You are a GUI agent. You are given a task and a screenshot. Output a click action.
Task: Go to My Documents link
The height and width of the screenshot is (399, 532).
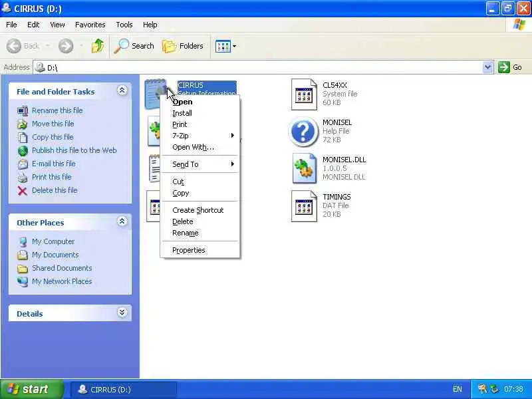pos(55,255)
